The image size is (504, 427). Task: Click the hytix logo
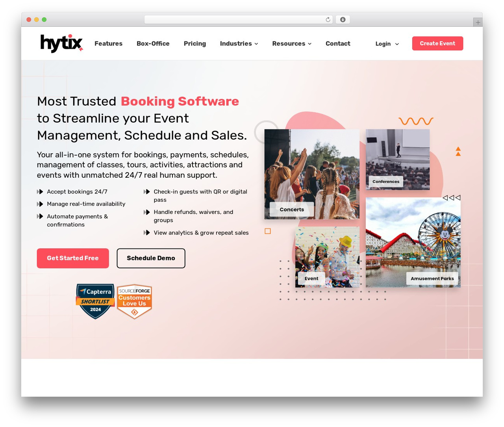[61, 43]
